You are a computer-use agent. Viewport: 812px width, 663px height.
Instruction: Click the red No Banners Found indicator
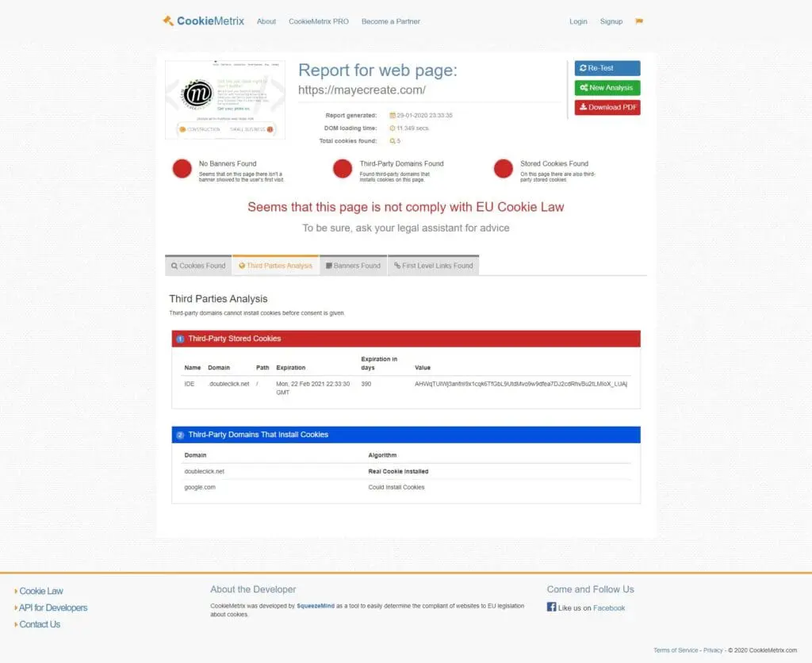tap(182, 169)
